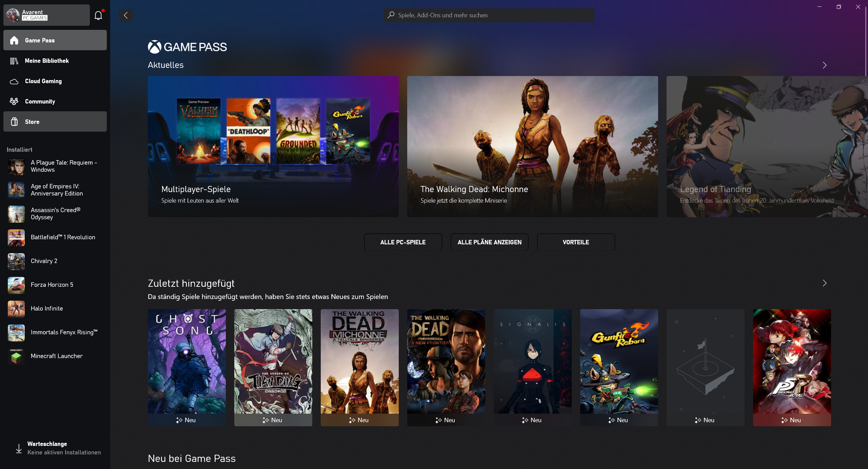Click the back navigation arrow
The width and height of the screenshot is (868, 469).
tap(126, 15)
